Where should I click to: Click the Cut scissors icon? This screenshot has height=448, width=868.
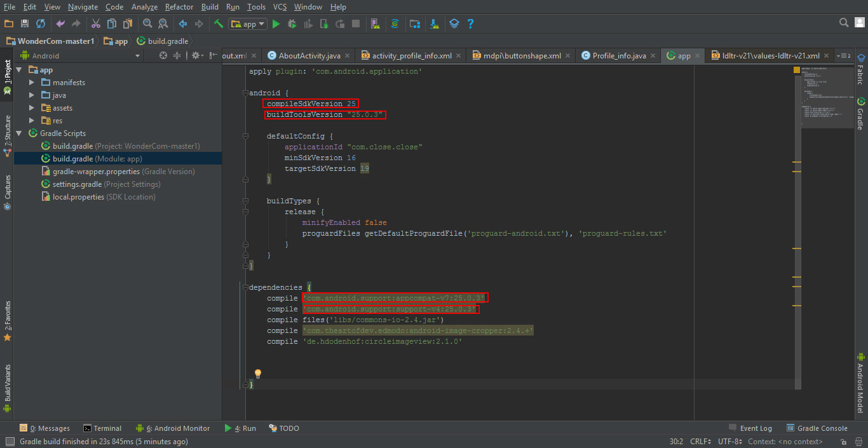coord(96,24)
